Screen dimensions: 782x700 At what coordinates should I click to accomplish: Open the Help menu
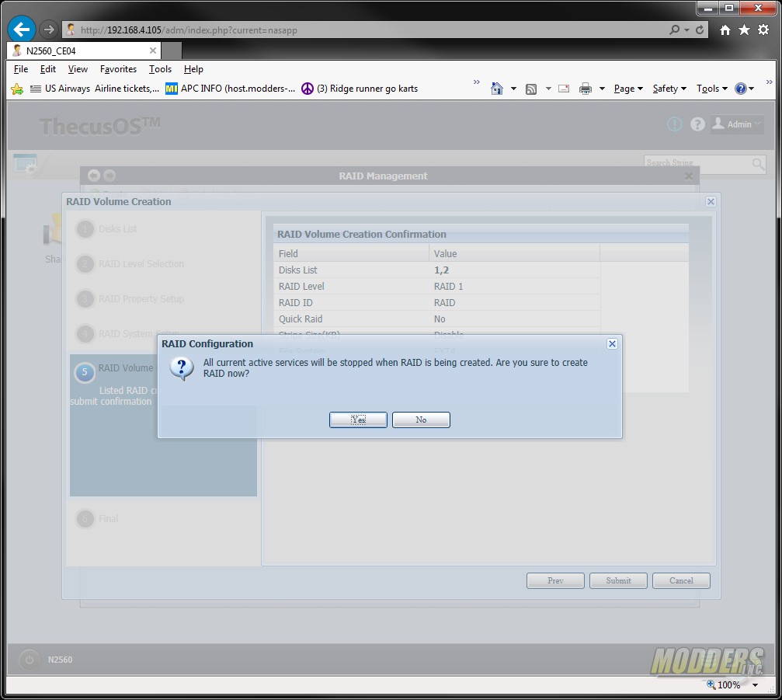coord(193,69)
